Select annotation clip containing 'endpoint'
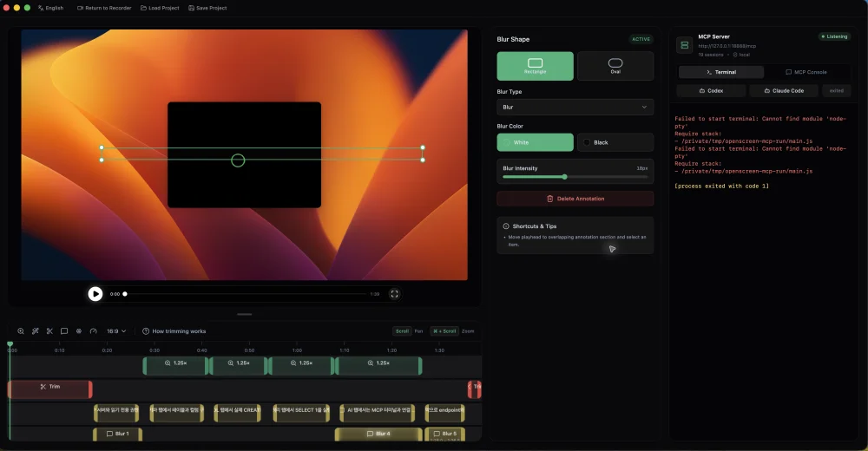This screenshot has width=868, height=451. click(x=445, y=412)
